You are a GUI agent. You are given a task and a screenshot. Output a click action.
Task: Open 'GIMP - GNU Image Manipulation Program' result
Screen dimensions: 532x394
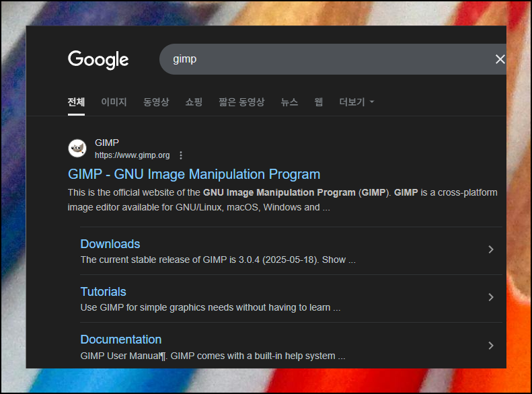(x=194, y=174)
